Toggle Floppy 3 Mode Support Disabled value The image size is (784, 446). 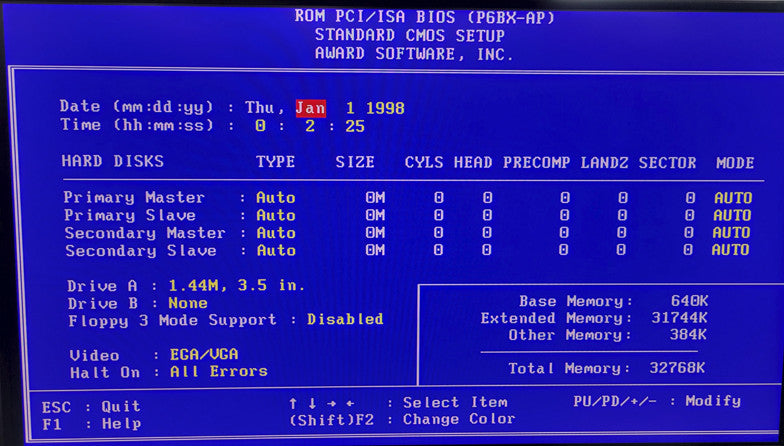pyautogui.click(x=345, y=319)
